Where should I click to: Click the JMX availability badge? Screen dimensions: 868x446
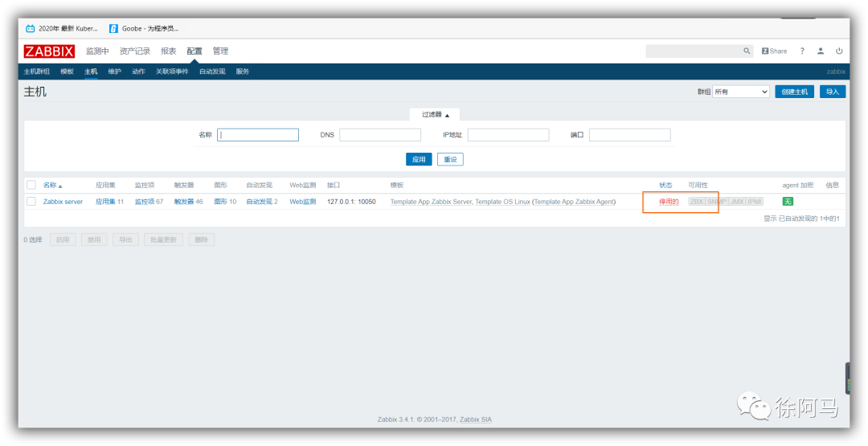pos(737,202)
